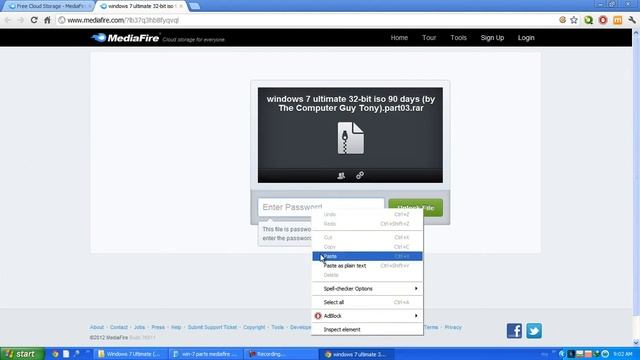The width and height of the screenshot is (640, 360).
Task: Click the copy link chain icon
Action: (x=360, y=176)
